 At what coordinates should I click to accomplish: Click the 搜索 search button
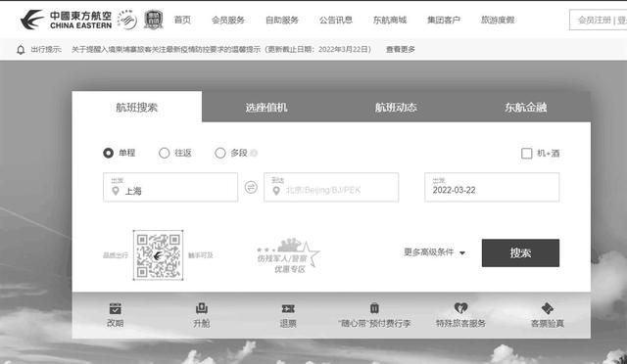520,252
